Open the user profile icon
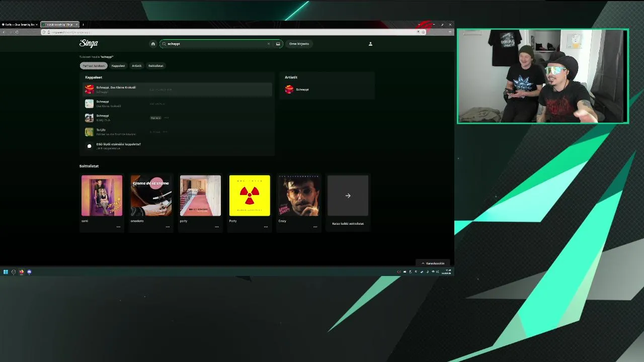The width and height of the screenshot is (644, 362). (x=370, y=44)
